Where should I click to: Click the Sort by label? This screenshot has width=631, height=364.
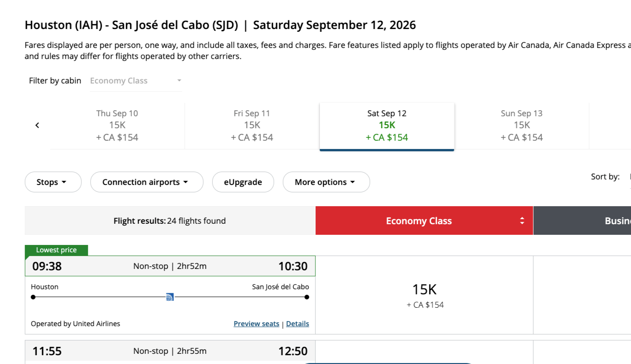pos(605,177)
